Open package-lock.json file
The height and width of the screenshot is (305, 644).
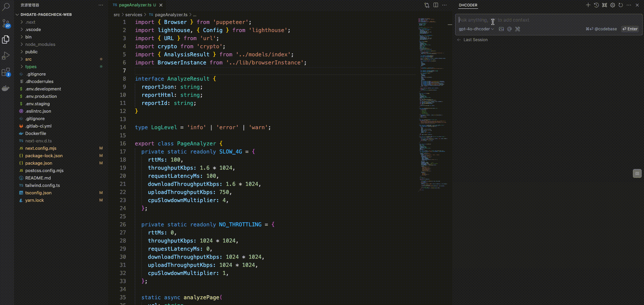(44, 156)
